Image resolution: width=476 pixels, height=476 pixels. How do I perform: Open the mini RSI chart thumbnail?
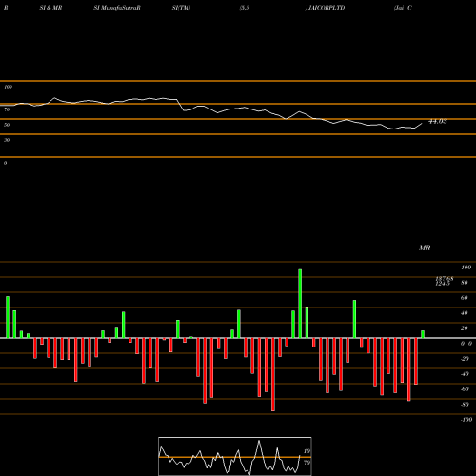pos(235,456)
